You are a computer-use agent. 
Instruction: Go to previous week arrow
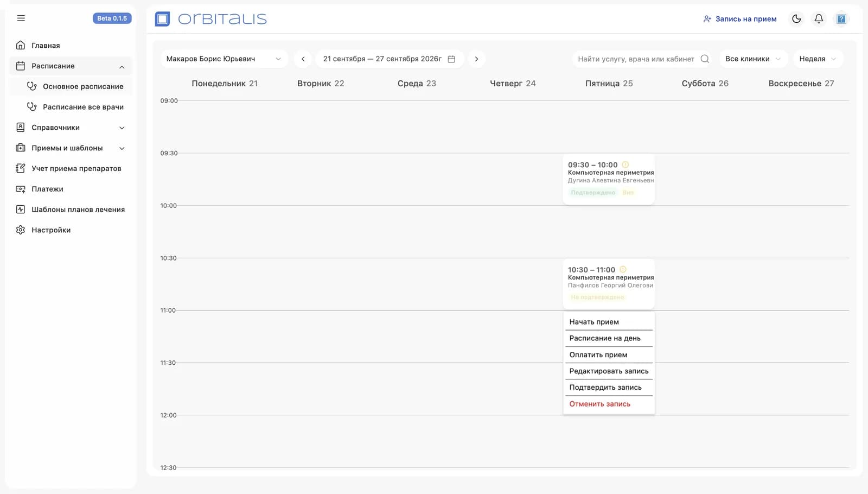coord(303,59)
